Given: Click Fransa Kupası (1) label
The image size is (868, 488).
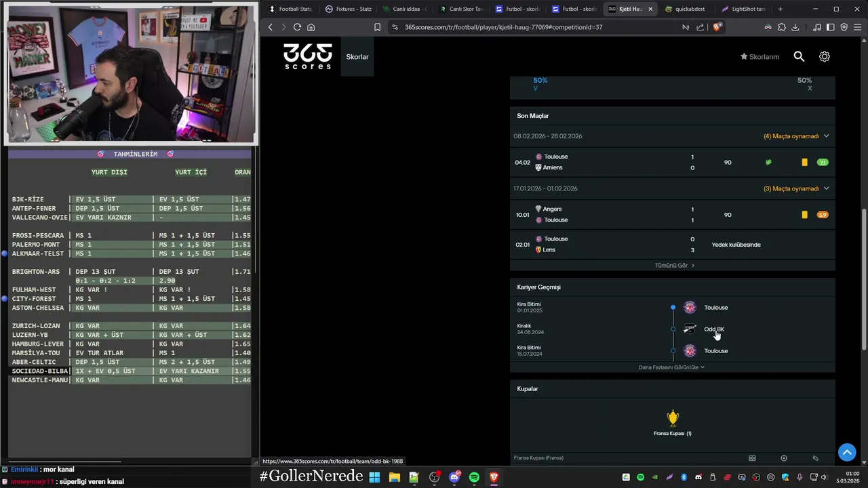Looking at the screenshot, I should click(673, 434).
